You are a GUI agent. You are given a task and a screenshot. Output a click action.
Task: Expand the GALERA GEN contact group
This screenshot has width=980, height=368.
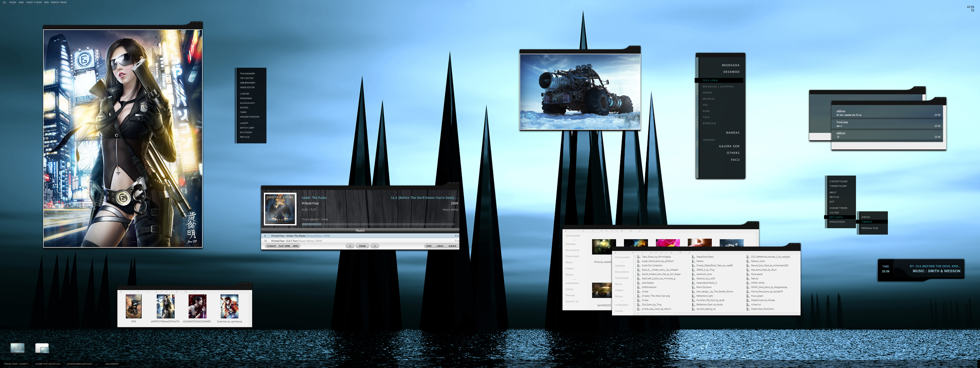(x=729, y=146)
